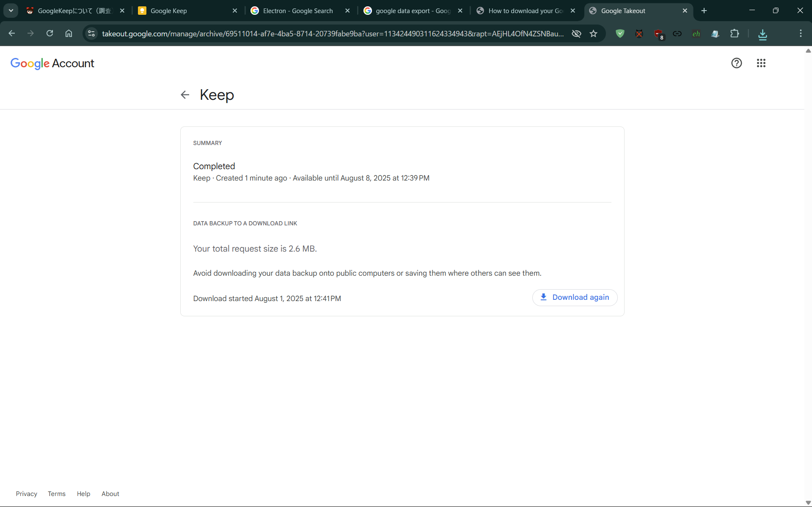View site information icon in address bar
812x507 pixels.
tap(91, 33)
